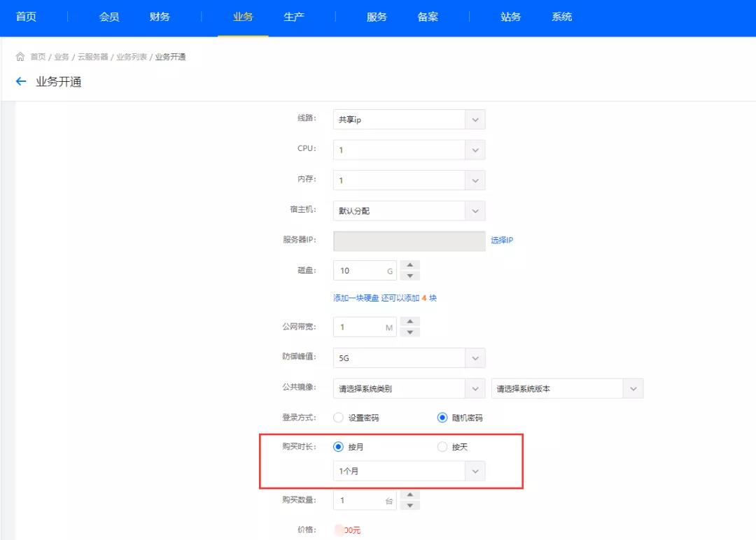The width and height of the screenshot is (756, 540).
Task: Expand the 1个月 duration dropdown
Action: tap(409, 471)
